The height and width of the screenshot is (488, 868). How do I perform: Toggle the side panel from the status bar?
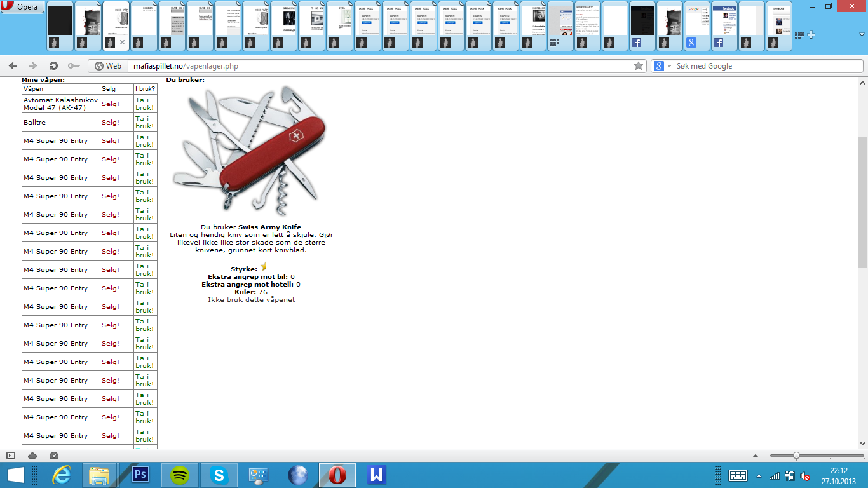coord(11,456)
